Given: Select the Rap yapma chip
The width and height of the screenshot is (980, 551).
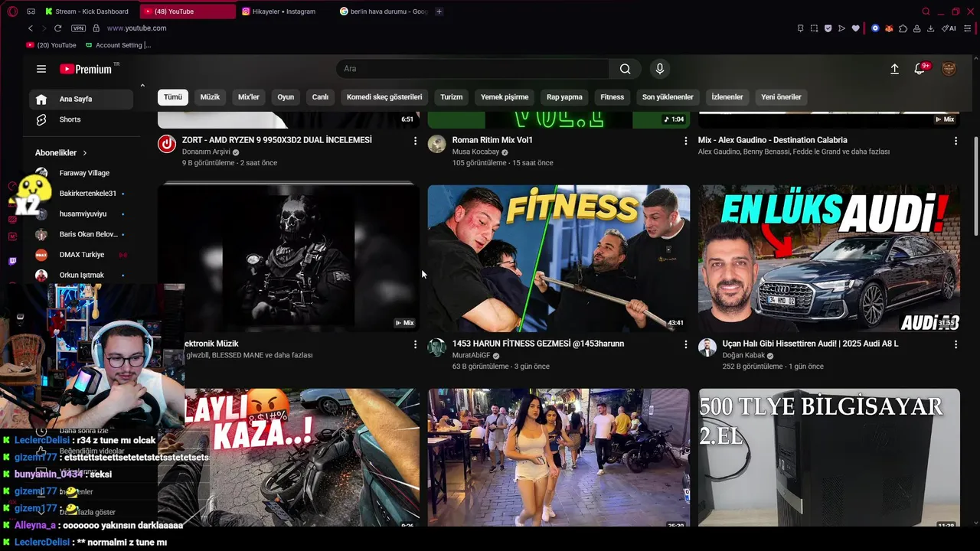Looking at the screenshot, I should pyautogui.click(x=564, y=97).
